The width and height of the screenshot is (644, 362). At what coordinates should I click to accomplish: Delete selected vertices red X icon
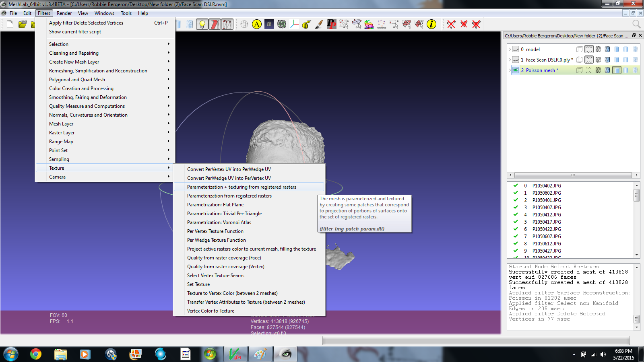click(451, 25)
